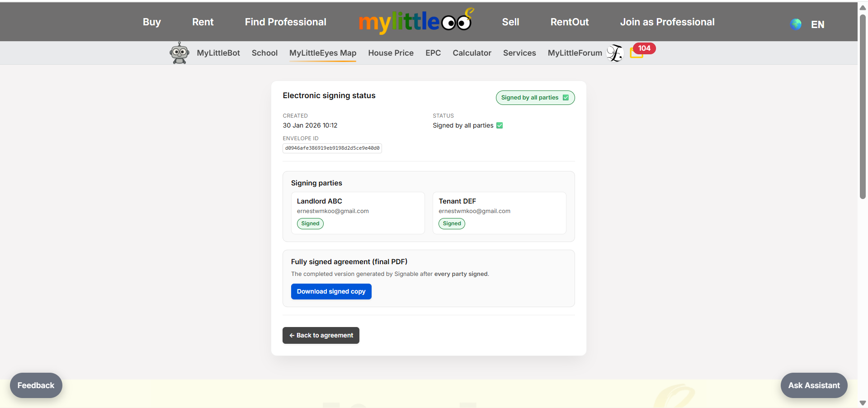Click the globe language icon

(x=796, y=24)
